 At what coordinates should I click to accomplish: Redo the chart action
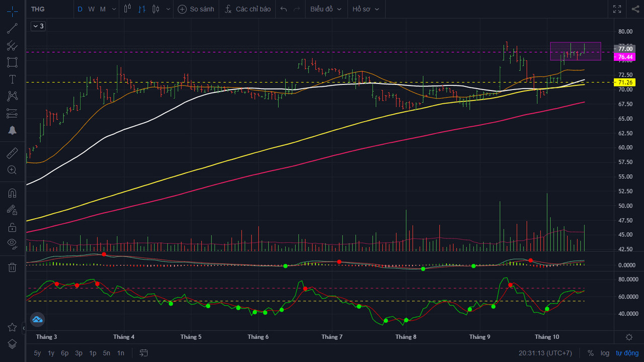(297, 9)
